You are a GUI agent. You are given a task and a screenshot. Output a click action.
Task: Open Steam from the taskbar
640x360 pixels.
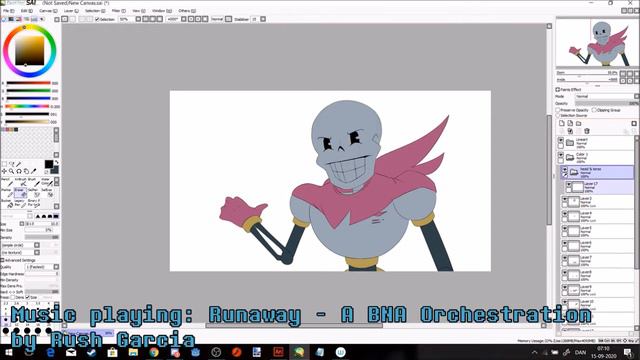tap(91, 353)
